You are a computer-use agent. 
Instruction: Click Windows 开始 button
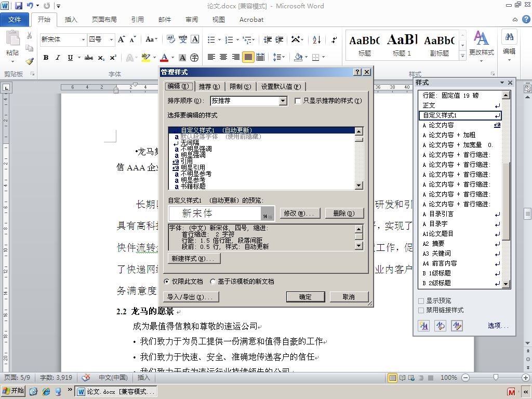coord(12,391)
